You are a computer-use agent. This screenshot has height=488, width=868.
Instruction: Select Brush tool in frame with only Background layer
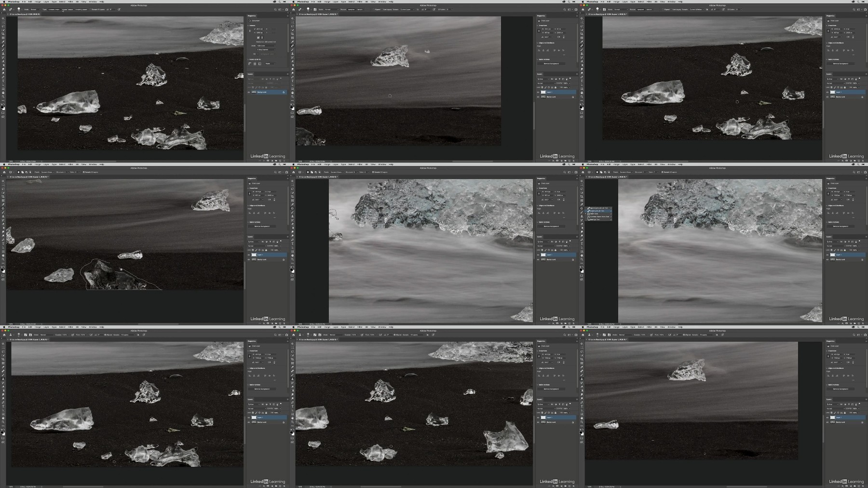3,50
